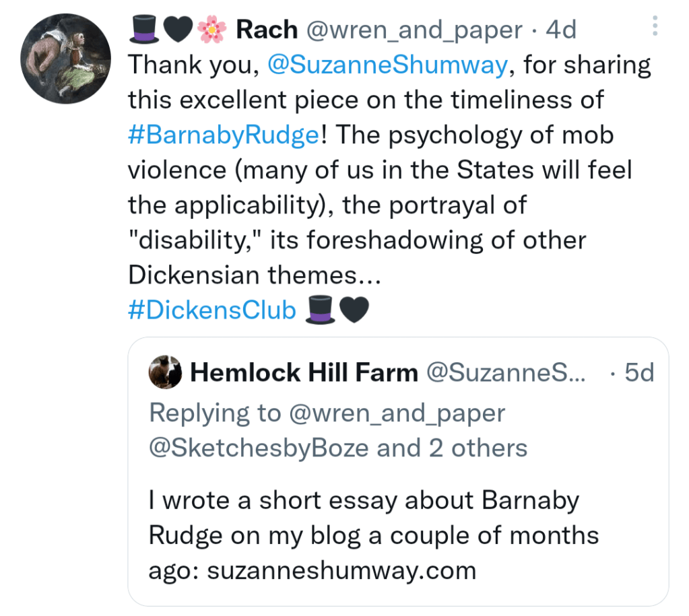Image resolution: width=689 pixels, height=616 pixels.
Task: Open Hemlock Hill Farm's display name
Action: (304, 372)
